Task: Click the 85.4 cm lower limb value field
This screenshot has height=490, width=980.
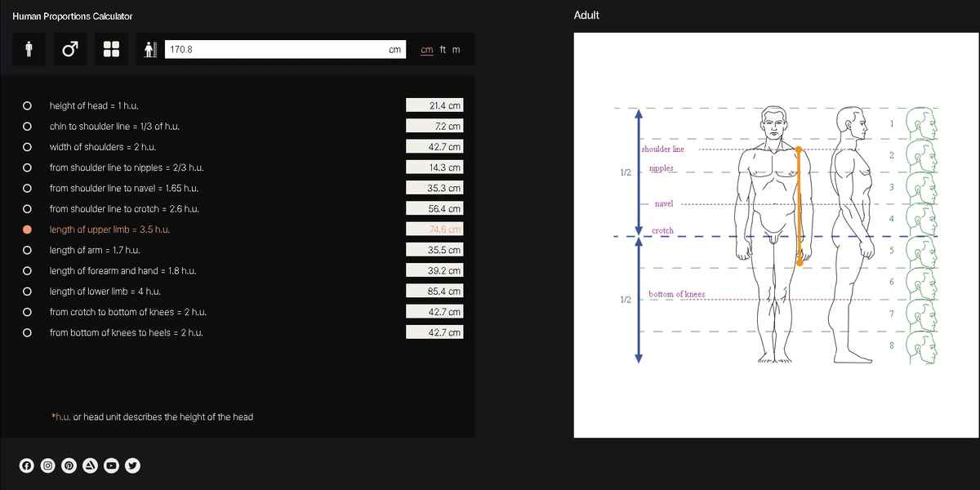Action: click(434, 291)
